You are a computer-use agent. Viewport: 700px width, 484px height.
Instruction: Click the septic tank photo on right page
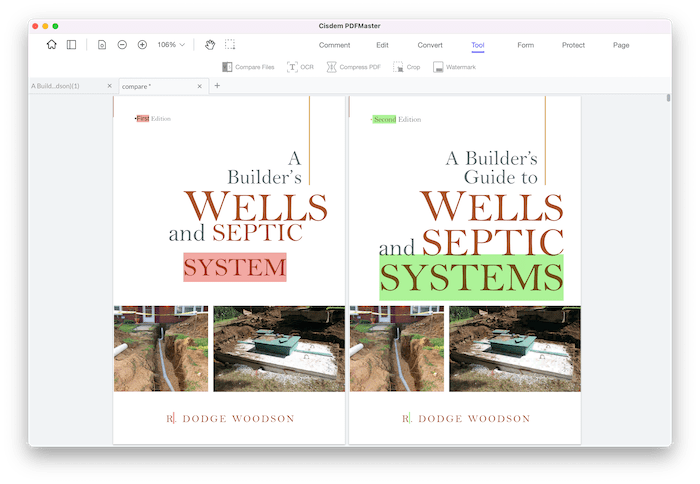515,349
